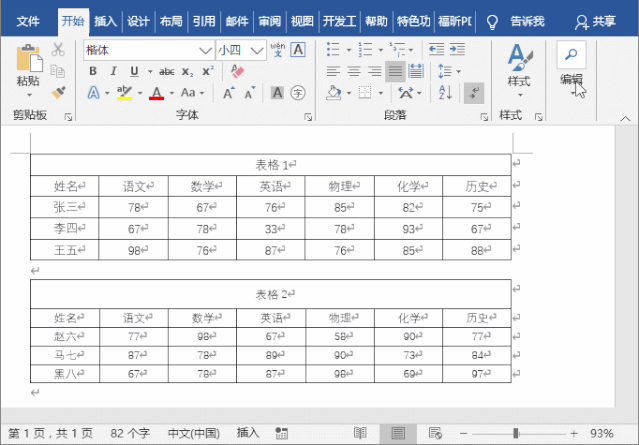Apply strikethrough to text
This screenshot has width=639, height=445.
coord(166,71)
